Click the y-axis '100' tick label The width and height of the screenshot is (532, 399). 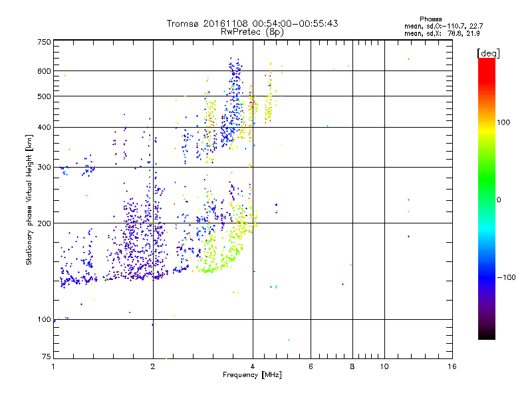tap(44, 320)
